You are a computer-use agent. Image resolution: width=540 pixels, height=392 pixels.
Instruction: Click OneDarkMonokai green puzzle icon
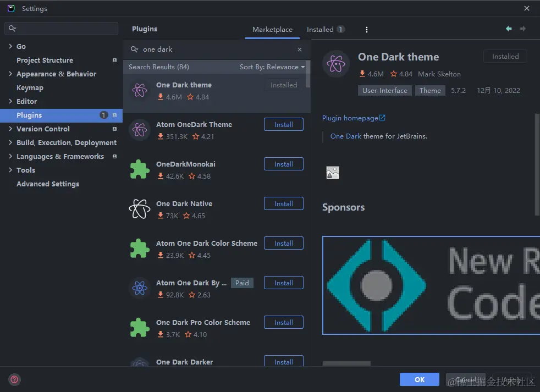[140, 169]
